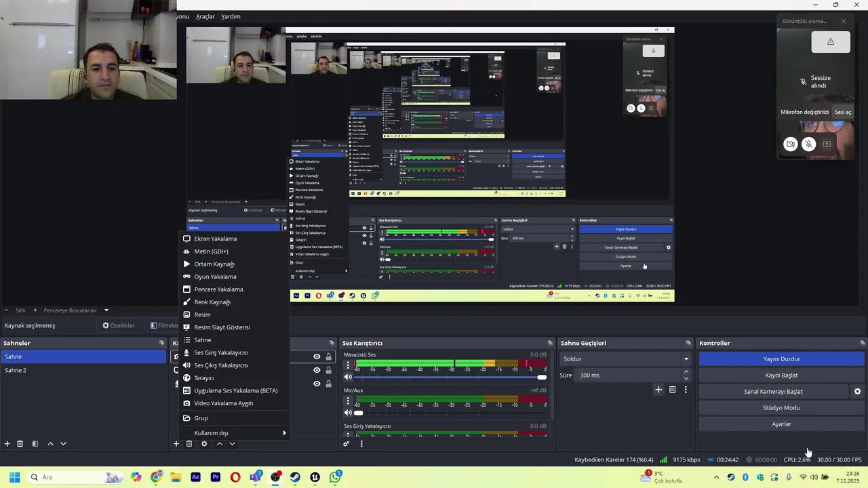Viewport: 868px width, 488px height.
Task: Toggle camera in video call overlay
Action: click(791, 144)
